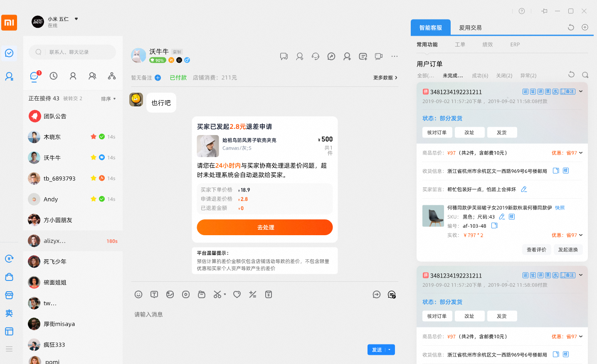Click the 去处理 button to handle the refund
The image size is (597, 364).
coord(264,227)
